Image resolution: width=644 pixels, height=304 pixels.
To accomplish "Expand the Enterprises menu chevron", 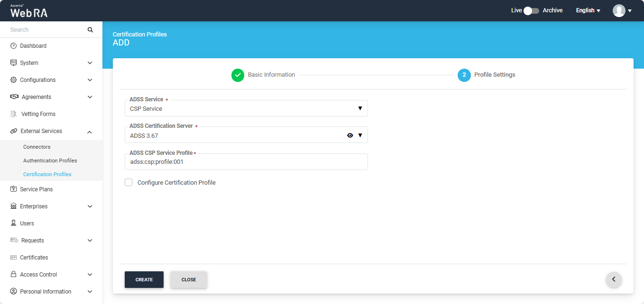I will (90, 206).
